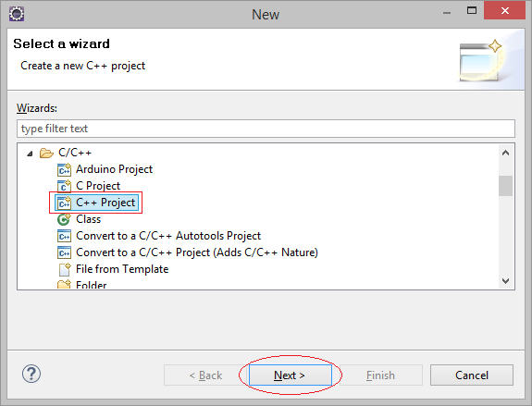Click the C++ Project wizard icon
This screenshot has width=532, height=406.
click(x=64, y=203)
